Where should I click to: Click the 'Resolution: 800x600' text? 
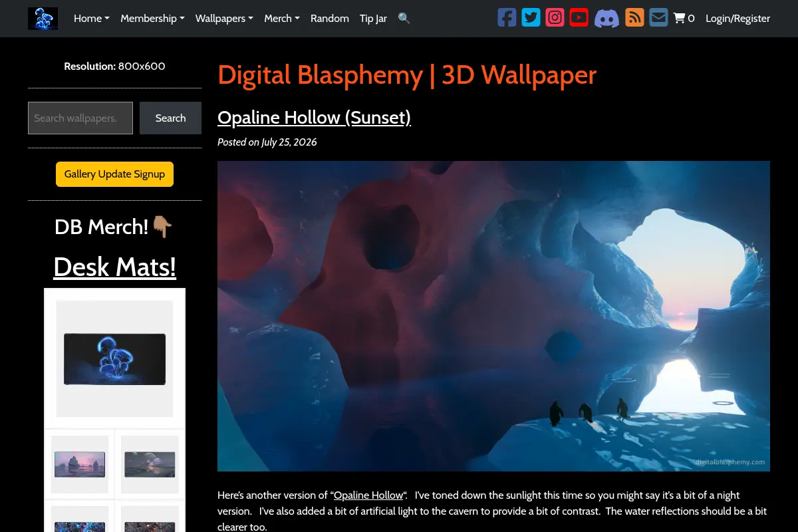pyautogui.click(x=114, y=66)
